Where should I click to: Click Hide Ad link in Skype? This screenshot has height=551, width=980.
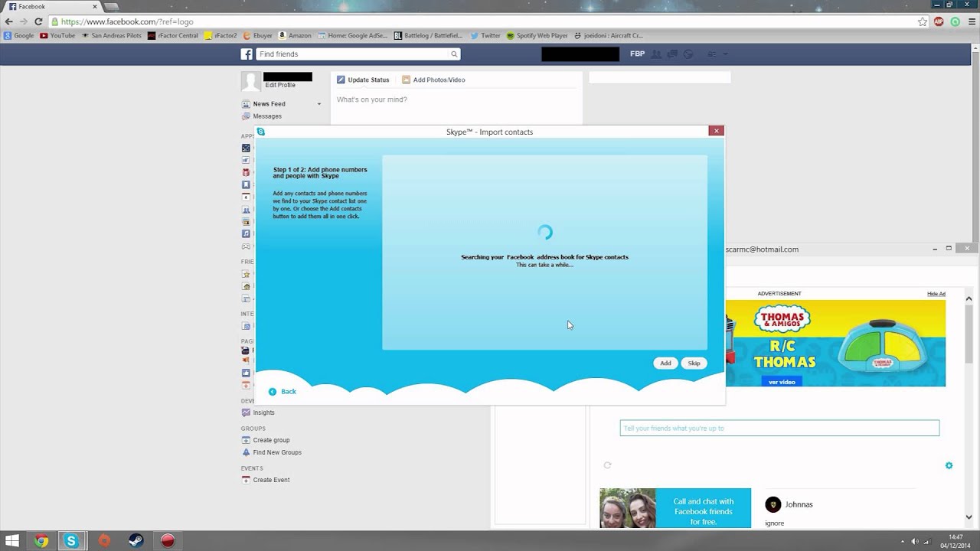pyautogui.click(x=936, y=294)
